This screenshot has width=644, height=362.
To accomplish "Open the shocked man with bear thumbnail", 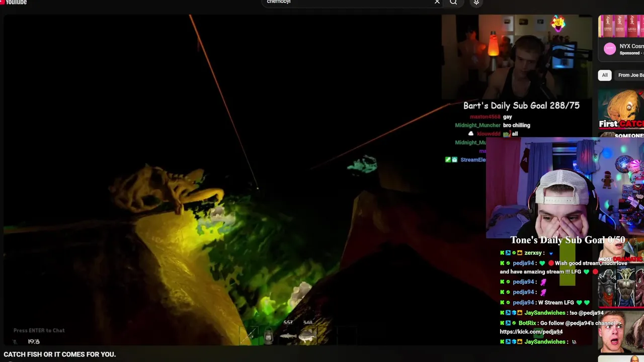I will tap(621, 332).
